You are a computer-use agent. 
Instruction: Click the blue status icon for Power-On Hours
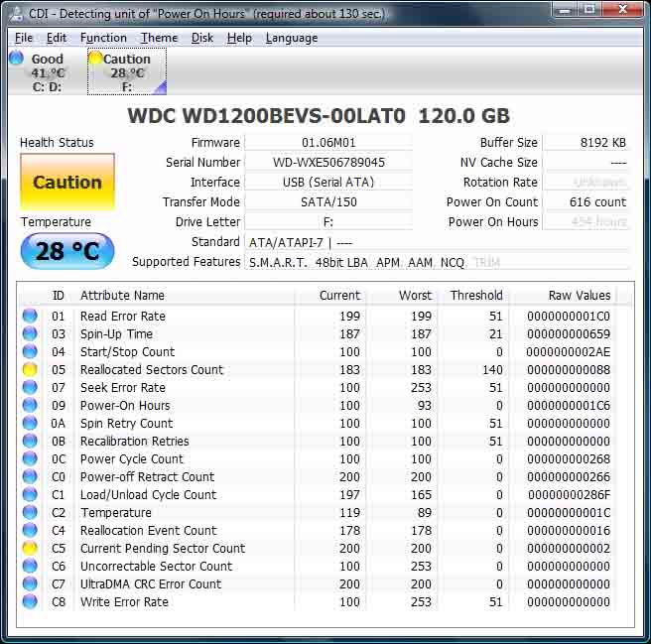tap(30, 405)
